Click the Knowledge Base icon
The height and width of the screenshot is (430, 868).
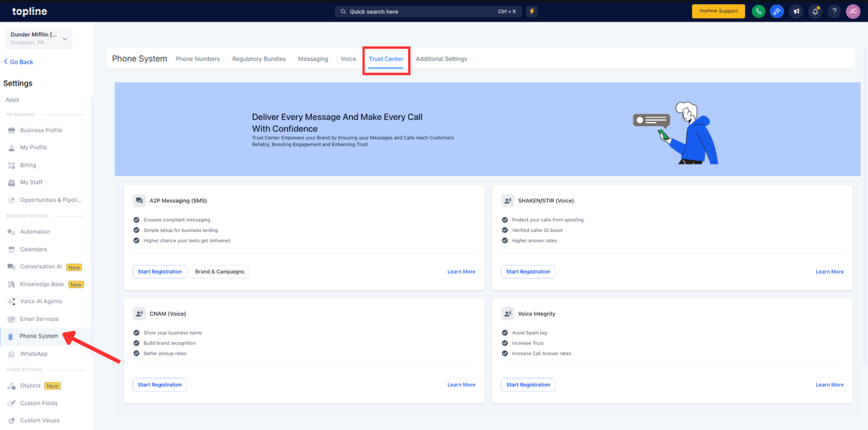click(12, 284)
